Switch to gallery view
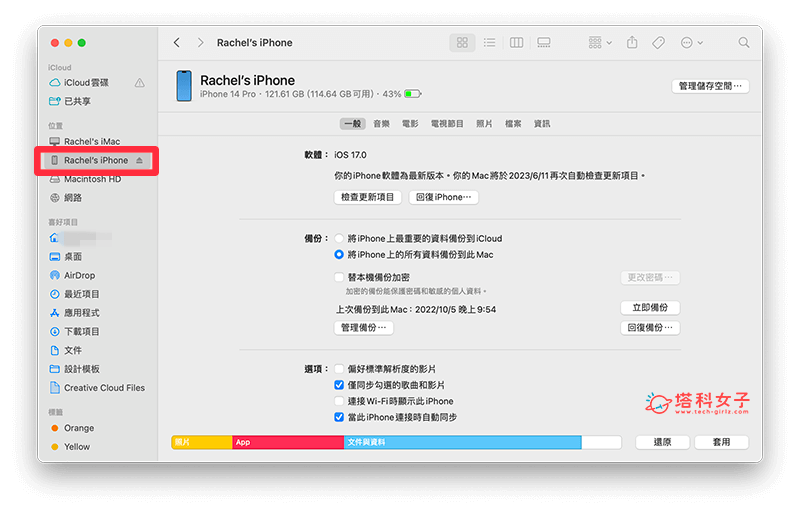The height and width of the screenshot is (512, 800). (x=544, y=43)
